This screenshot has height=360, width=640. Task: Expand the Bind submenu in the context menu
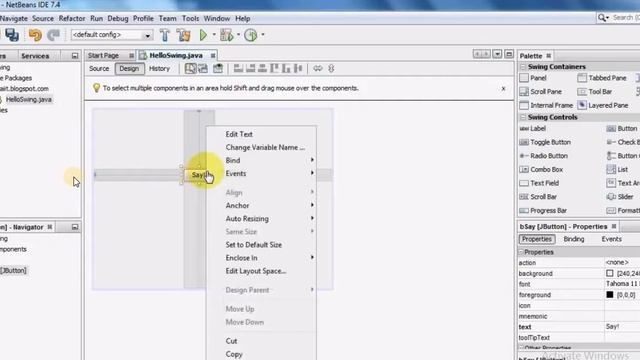coord(269,160)
